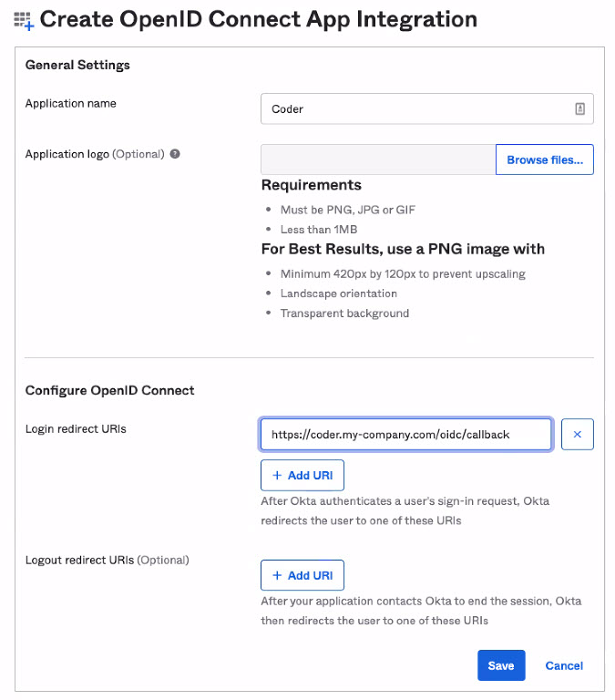Remove the login redirect URI with X
Image resolution: width=615 pixels, height=700 pixels.
(577, 434)
